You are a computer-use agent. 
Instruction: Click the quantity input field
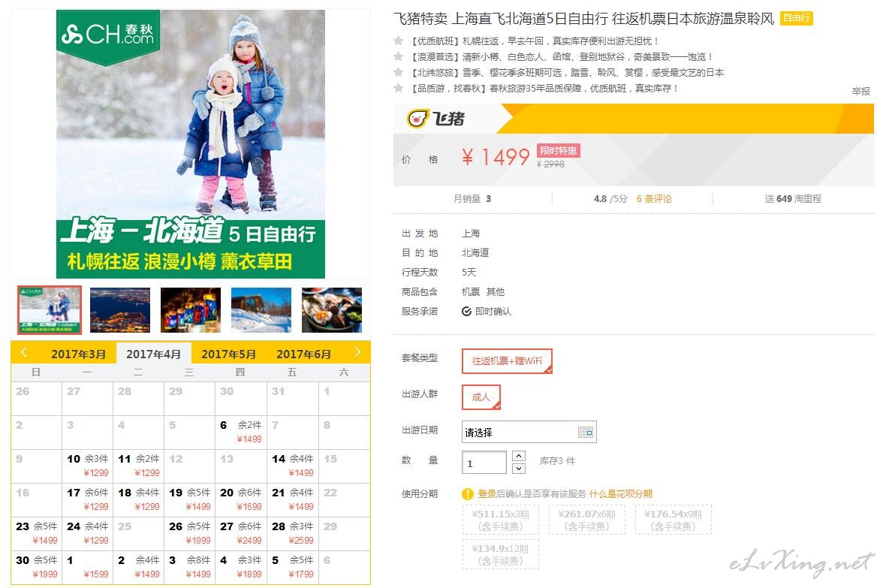tap(484, 463)
